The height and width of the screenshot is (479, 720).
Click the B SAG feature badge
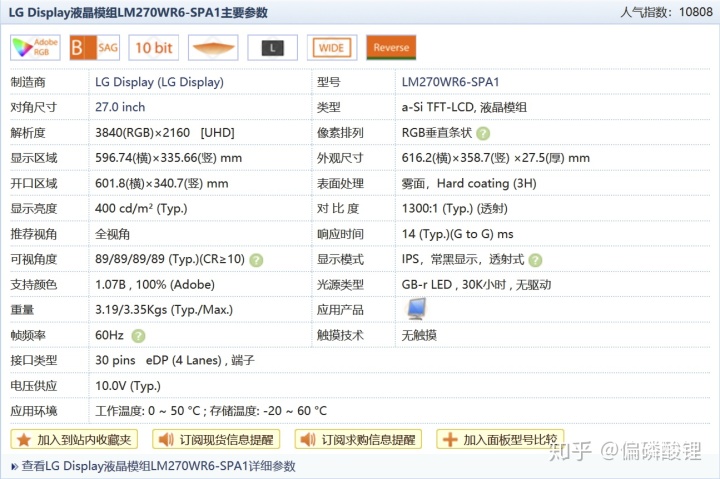(x=95, y=47)
